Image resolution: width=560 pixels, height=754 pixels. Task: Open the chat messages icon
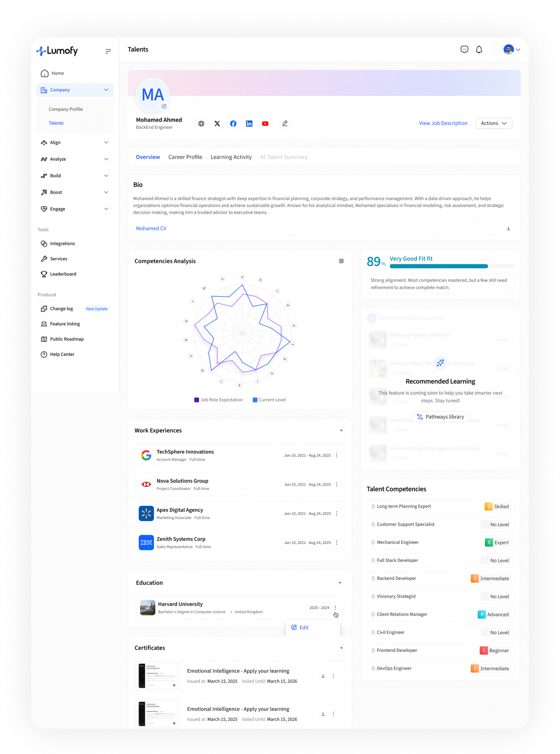(464, 49)
